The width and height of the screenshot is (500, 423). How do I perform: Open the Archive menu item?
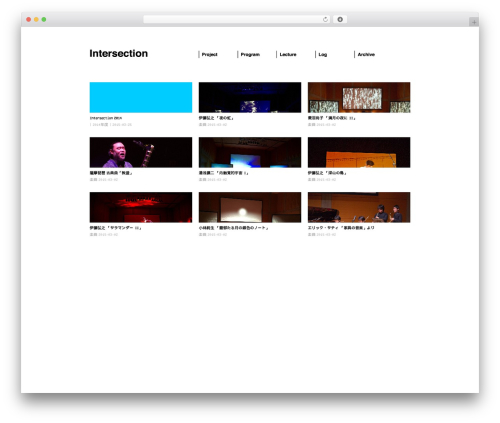tap(366, 54)
